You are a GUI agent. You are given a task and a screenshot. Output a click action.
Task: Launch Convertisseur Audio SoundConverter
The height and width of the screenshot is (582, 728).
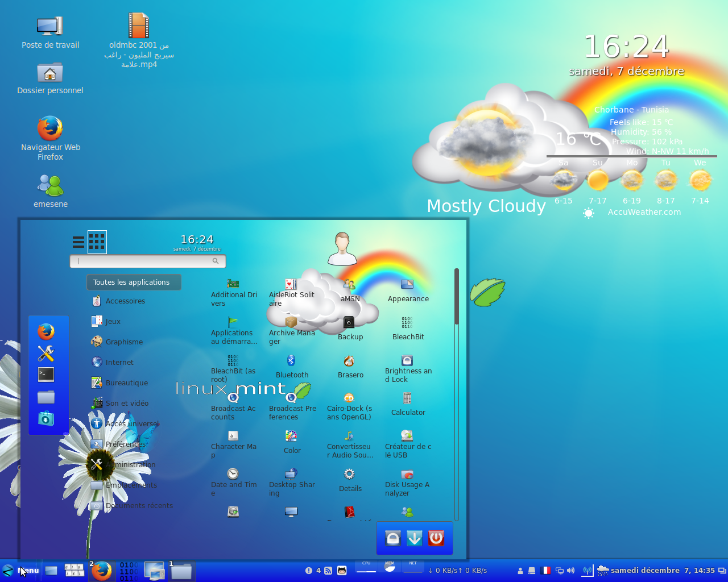[350, 445]
